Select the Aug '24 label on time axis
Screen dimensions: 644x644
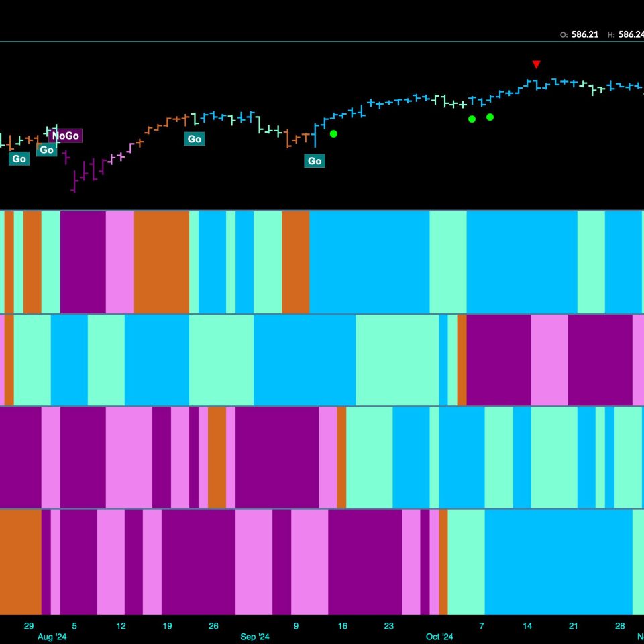52,637
